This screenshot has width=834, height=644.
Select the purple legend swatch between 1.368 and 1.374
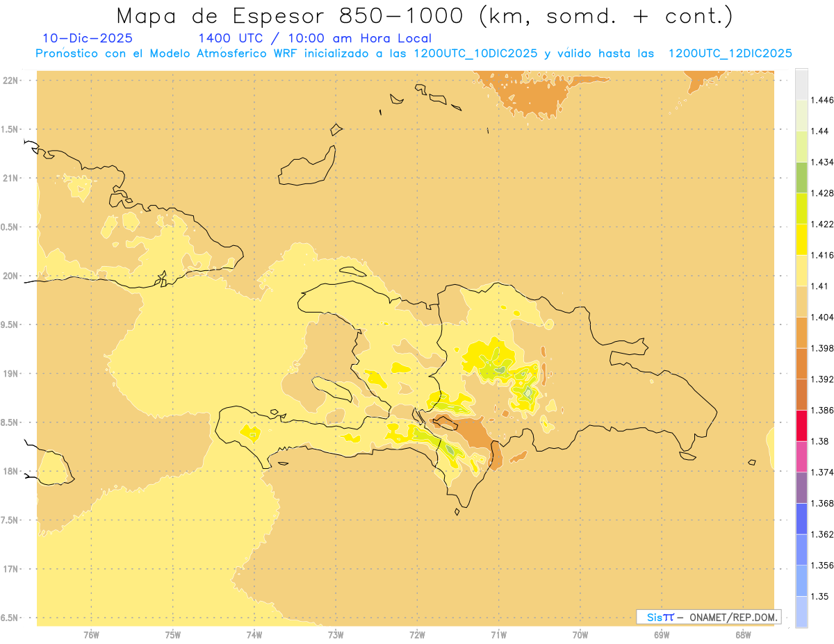point(801,487)
